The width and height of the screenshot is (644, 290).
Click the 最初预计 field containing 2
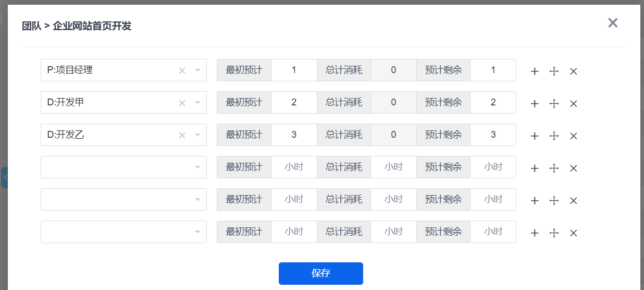pyautogui.click(x=294, y=102)
